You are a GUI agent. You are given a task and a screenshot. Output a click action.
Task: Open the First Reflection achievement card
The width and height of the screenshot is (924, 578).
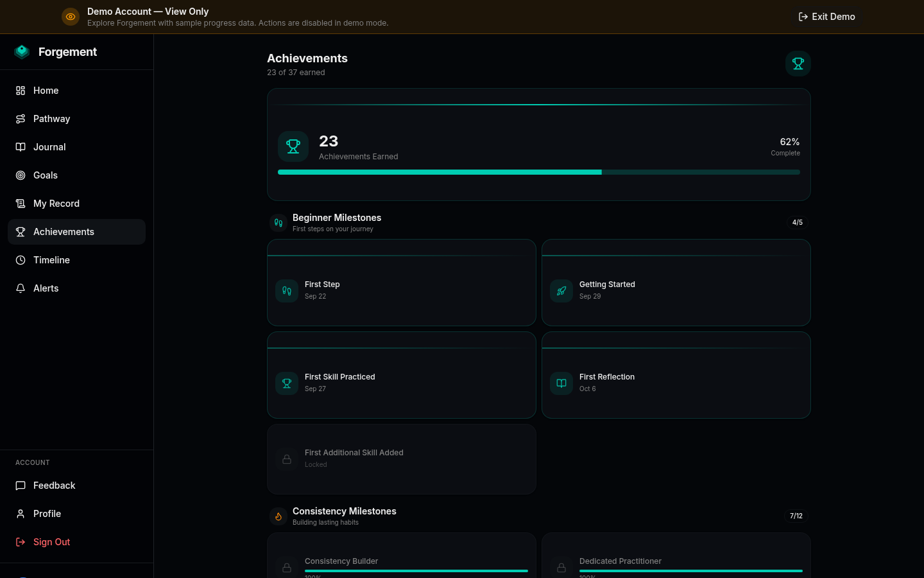(676, 375)
